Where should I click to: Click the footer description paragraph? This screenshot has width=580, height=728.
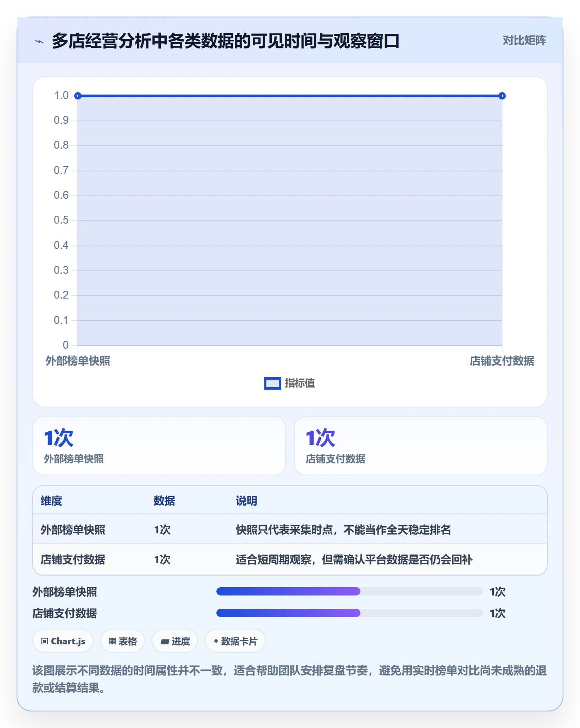click(290, 679)
